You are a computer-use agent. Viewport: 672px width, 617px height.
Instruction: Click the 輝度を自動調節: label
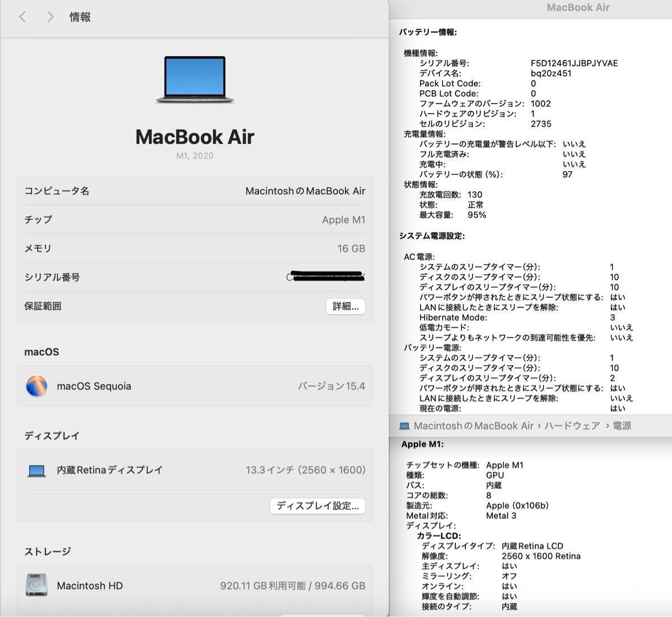(450, 596)
